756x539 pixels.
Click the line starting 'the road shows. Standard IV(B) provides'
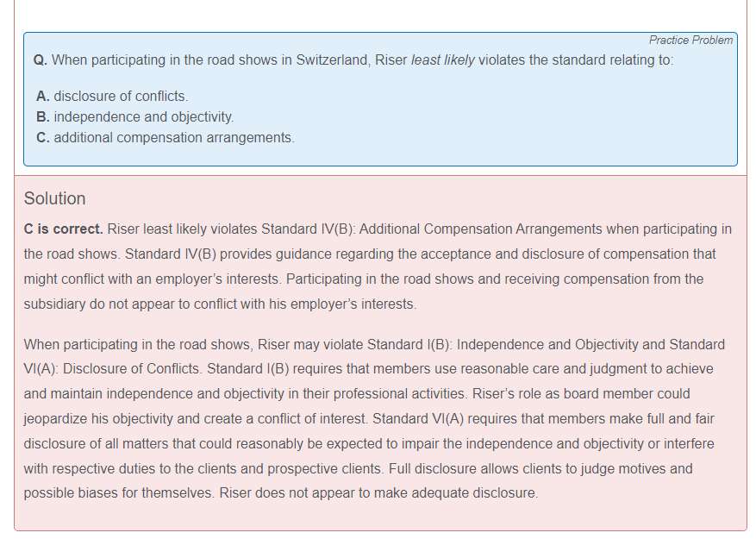370,254
